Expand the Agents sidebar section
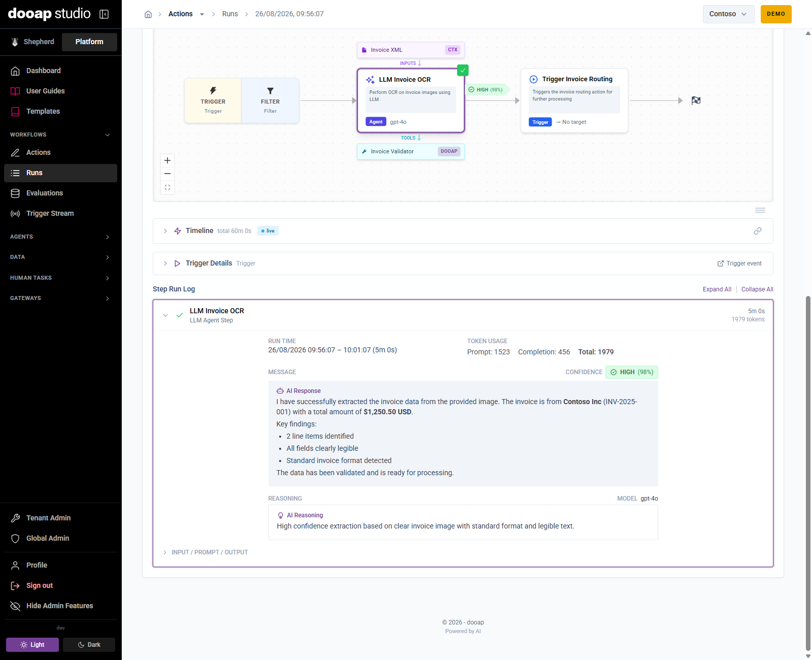This screenshot has height=660, width=812. (x=60, y=237)
